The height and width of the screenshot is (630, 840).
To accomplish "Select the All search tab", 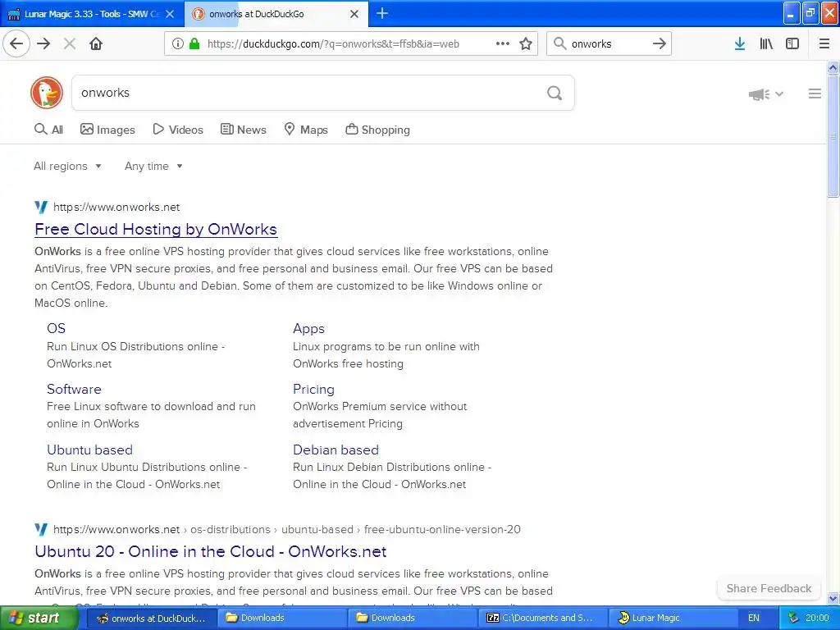I will pyautogui.click(x=48, y=130).
